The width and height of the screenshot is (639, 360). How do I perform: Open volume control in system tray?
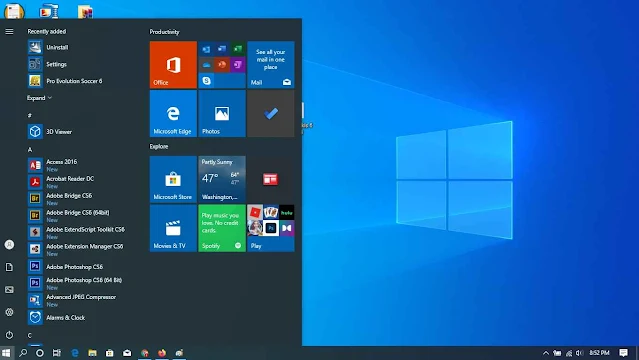(579, 353)
